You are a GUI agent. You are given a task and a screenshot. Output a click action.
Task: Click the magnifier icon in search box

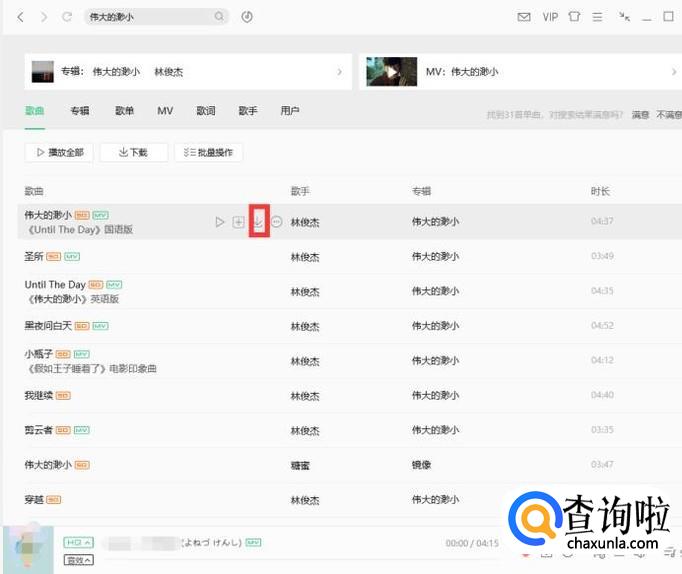pos(219,17)
